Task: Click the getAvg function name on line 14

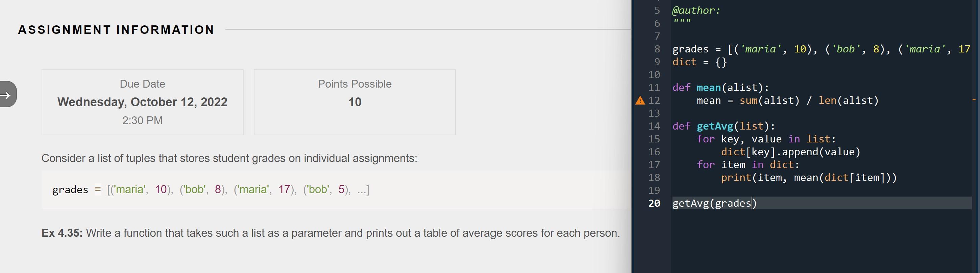Action: point(715,126)
